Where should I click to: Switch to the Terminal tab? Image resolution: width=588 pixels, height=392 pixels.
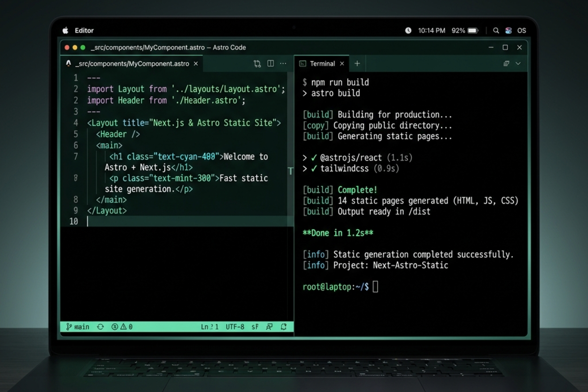point(322,64)
